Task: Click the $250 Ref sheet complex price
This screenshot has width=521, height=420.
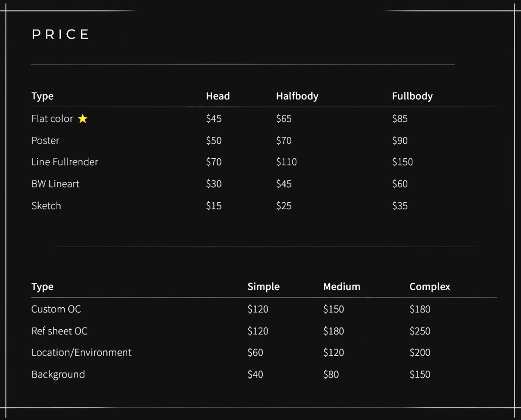Action: [419, 331]
